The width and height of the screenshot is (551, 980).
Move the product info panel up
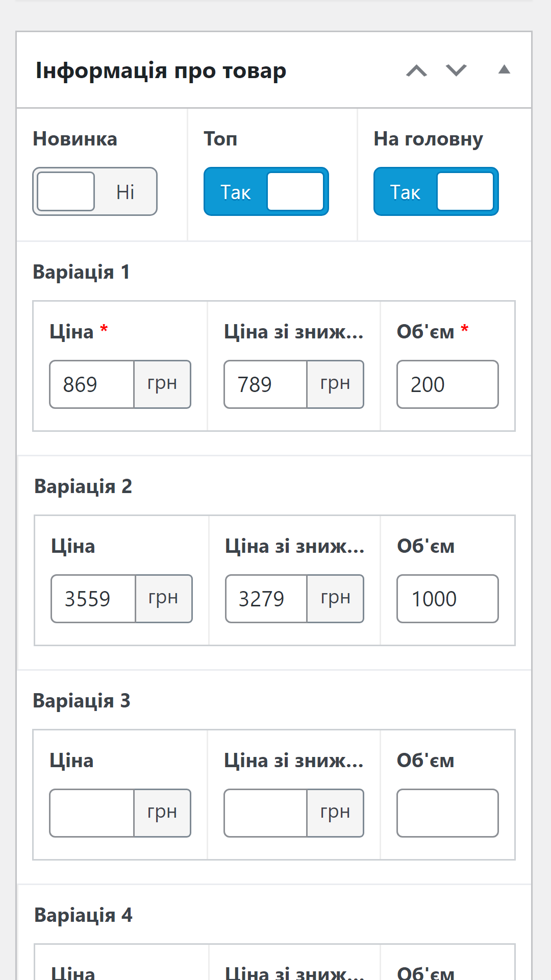tap(416, 70)
